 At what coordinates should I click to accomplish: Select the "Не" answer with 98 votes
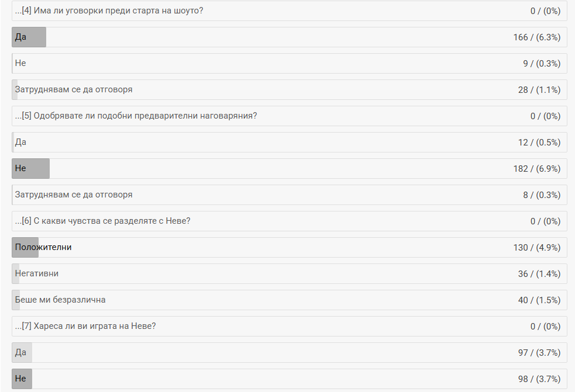20,379
